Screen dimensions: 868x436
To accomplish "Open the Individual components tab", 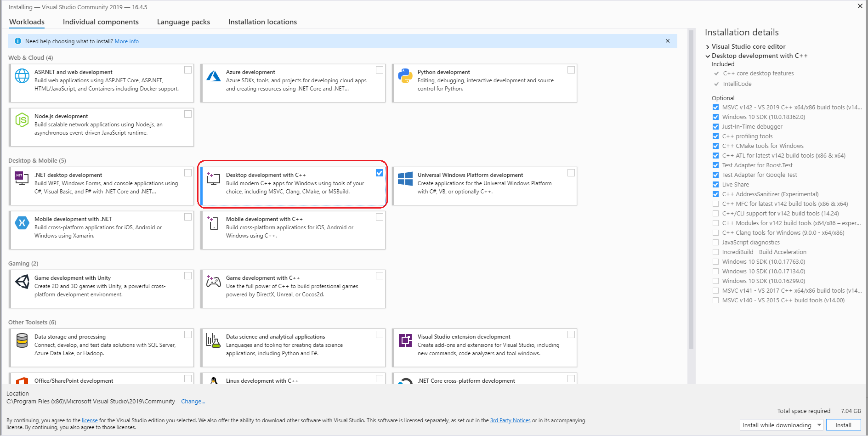I will (101, 22).
